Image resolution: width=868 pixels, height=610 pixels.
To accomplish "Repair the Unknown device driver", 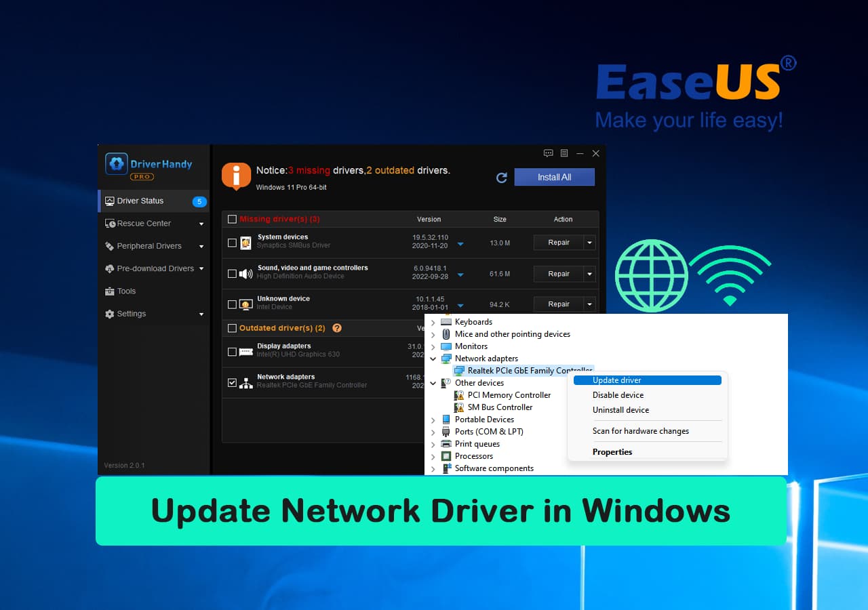I will click(559, 304).
